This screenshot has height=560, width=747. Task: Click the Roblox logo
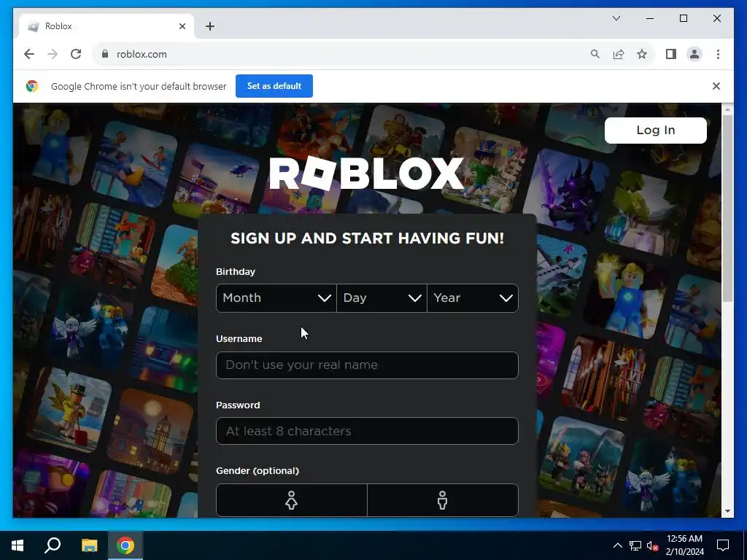pyautogui.click(x=367, y=174)
